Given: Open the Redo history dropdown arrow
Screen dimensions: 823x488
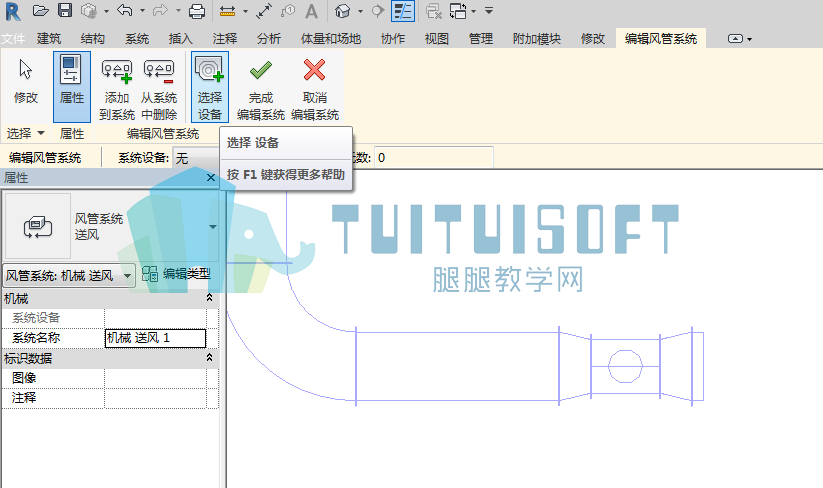Looking at the screenshot, I should 178,11.
